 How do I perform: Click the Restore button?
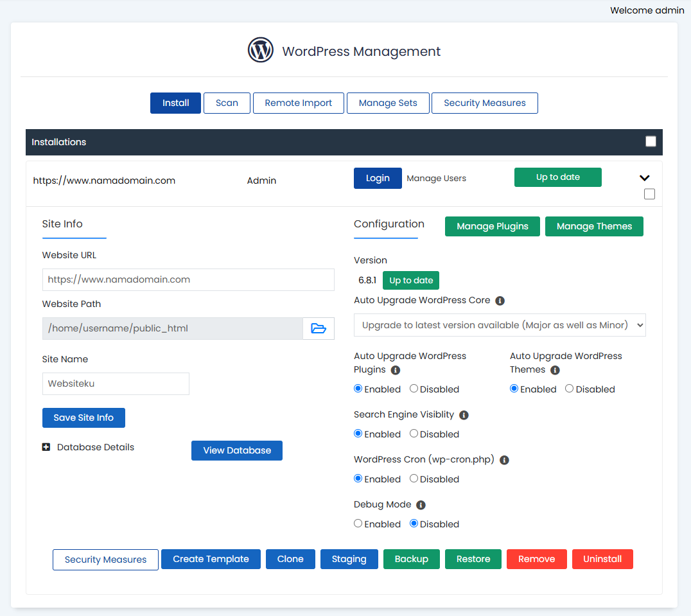coord(473,559)
